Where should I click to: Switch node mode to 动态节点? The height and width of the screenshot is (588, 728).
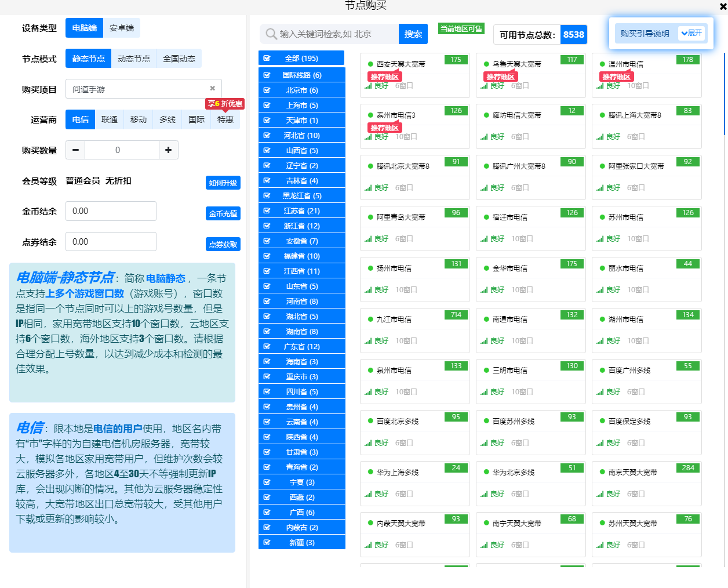134,59
